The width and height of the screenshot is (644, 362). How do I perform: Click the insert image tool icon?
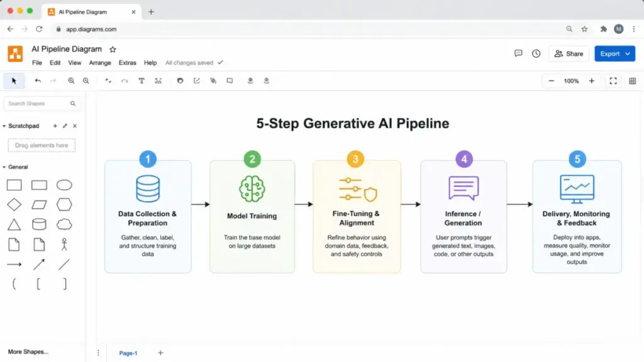point(158,81)
